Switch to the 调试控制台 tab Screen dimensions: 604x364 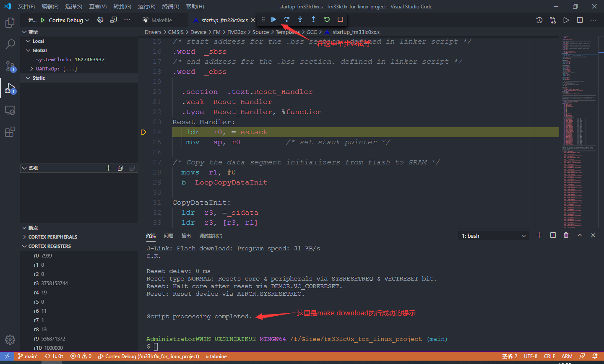point(211,235)
